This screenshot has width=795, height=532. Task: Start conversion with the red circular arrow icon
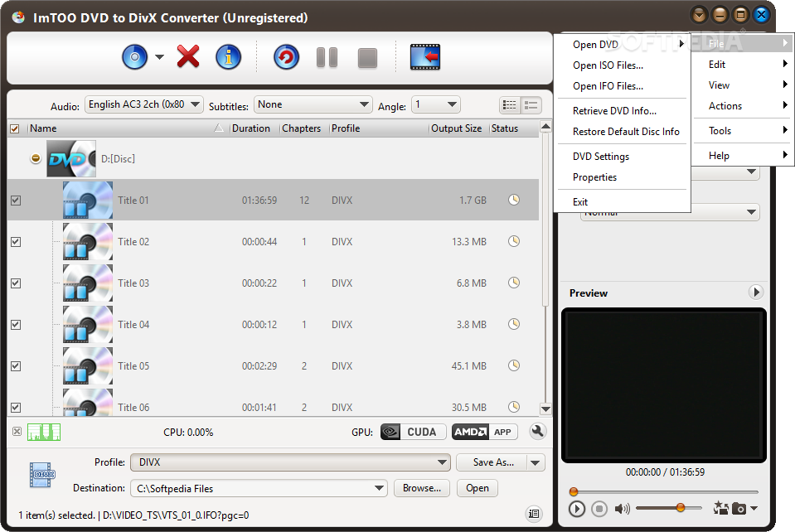coord(287,56)
